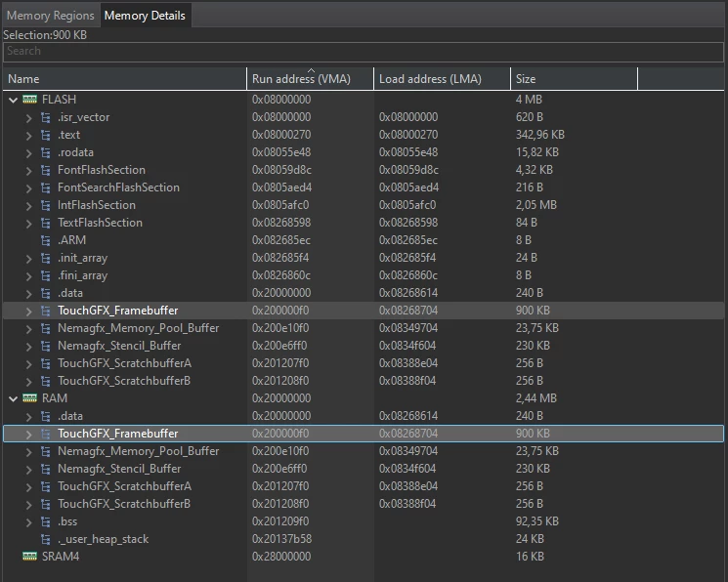Viewport: 728px width, 582px height.
Task: Click the ._user_heap_stack section icon
Action: point(46,539)
